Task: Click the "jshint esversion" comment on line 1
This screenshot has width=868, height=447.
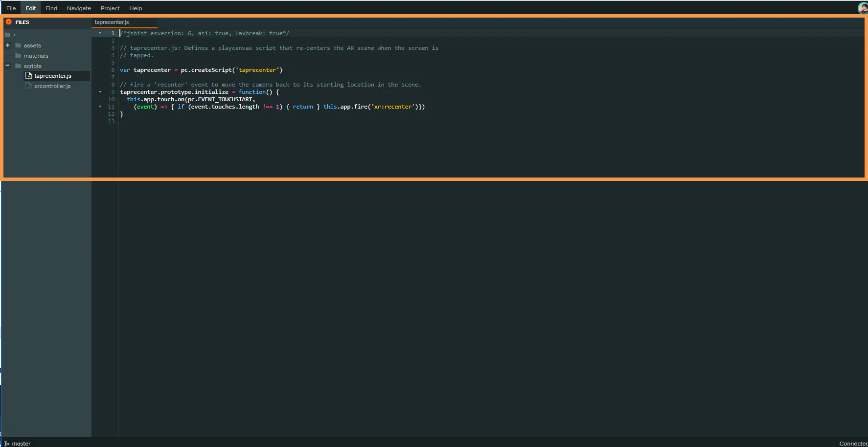Action: pyautogui.click(x=205, y=33)
